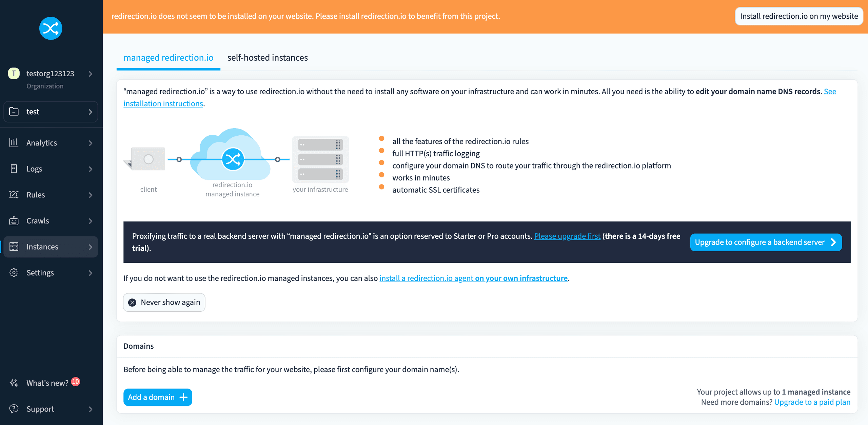Click the 'configure your domain DNS' bullet text
This screenshot has width=868, height=425.
point(532,166)
